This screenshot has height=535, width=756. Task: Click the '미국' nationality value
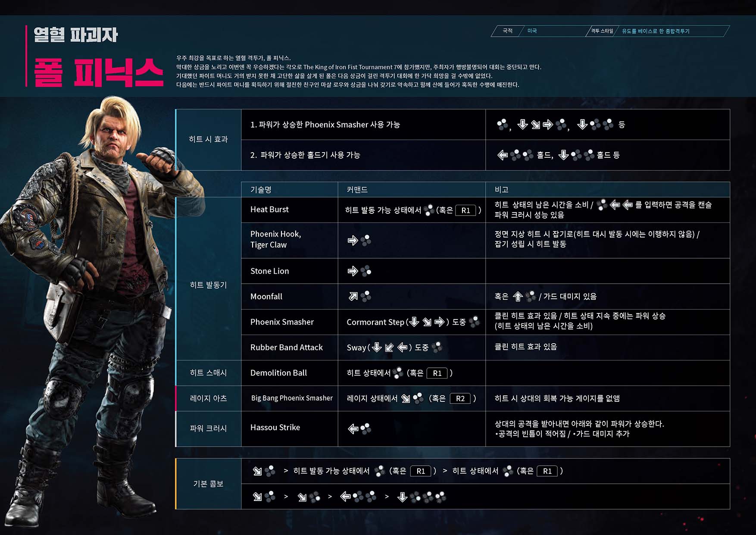click(532, 31)
